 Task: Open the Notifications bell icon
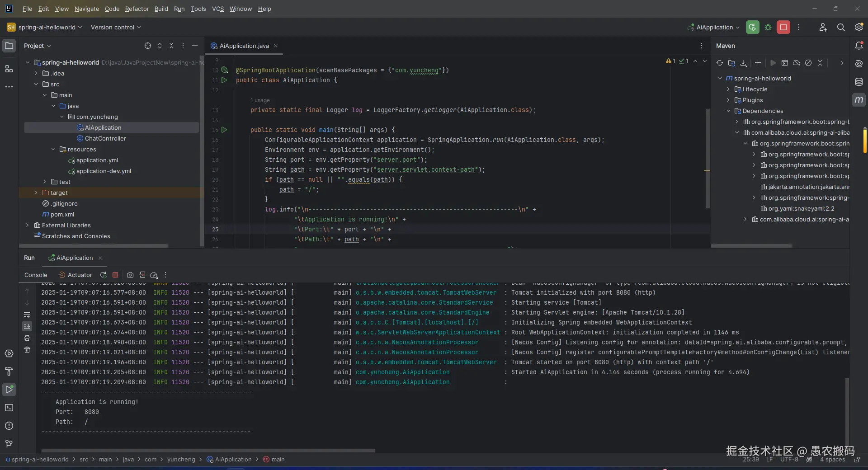(859, 46)
